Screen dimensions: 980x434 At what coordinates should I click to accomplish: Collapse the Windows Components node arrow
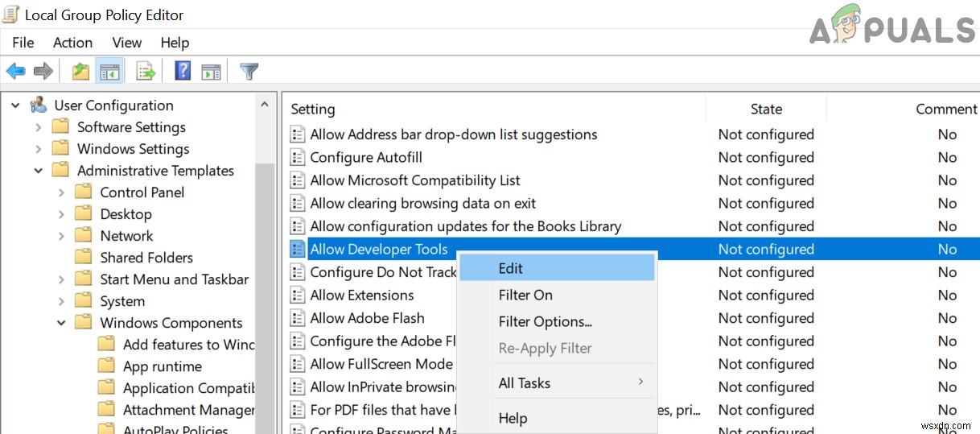coord(61,323)
